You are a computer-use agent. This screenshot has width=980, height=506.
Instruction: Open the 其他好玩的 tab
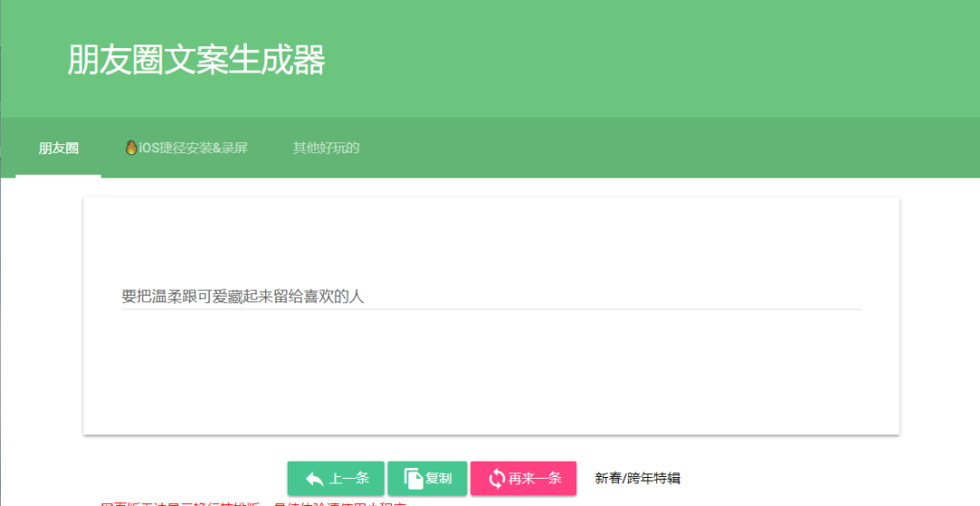point(327,148)
